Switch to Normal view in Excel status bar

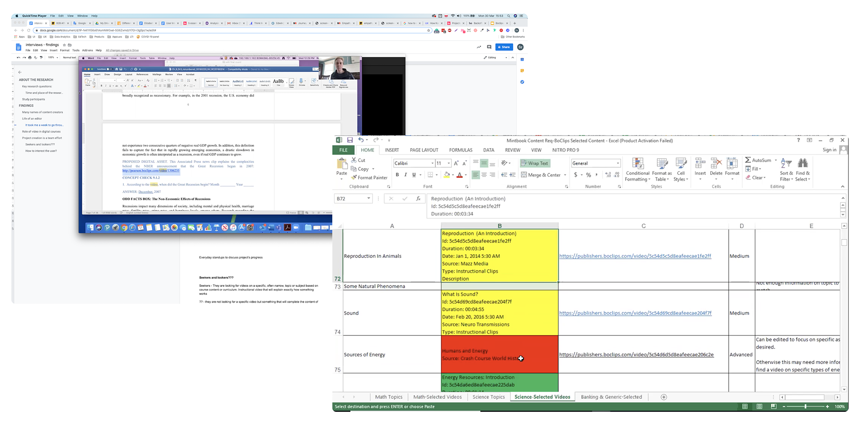click(x=745, y=406)
